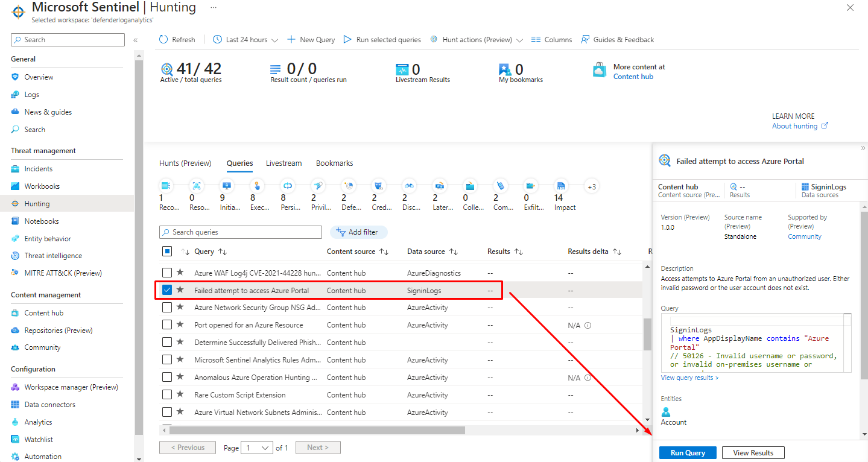The image size is (868, 462).
Task: Open the Last 24 hours time range dropdown
Action: [x=246, y=40]
